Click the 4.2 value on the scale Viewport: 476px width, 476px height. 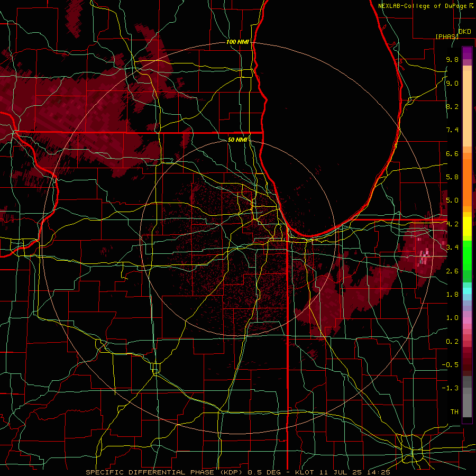click(x=452, y=224)
